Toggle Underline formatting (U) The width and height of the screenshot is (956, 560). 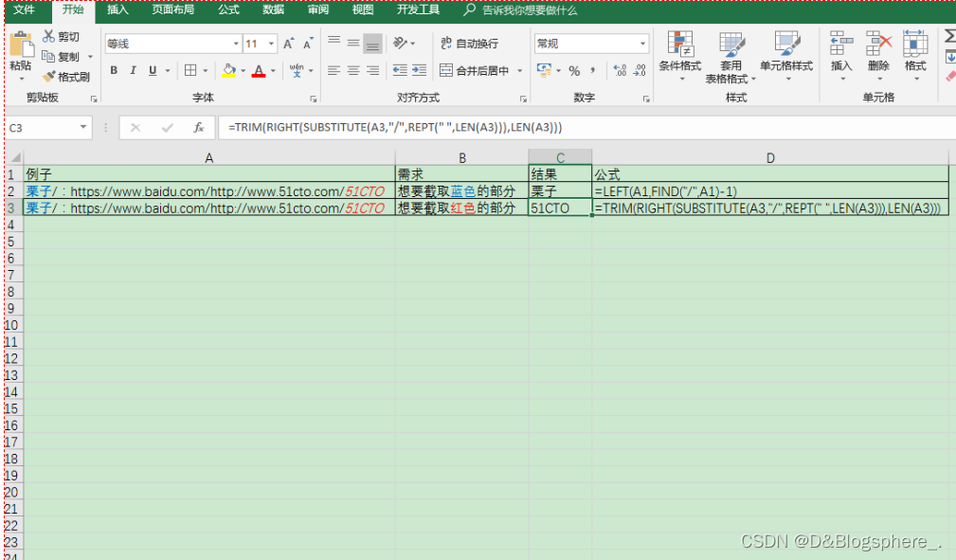pos(153,70)
